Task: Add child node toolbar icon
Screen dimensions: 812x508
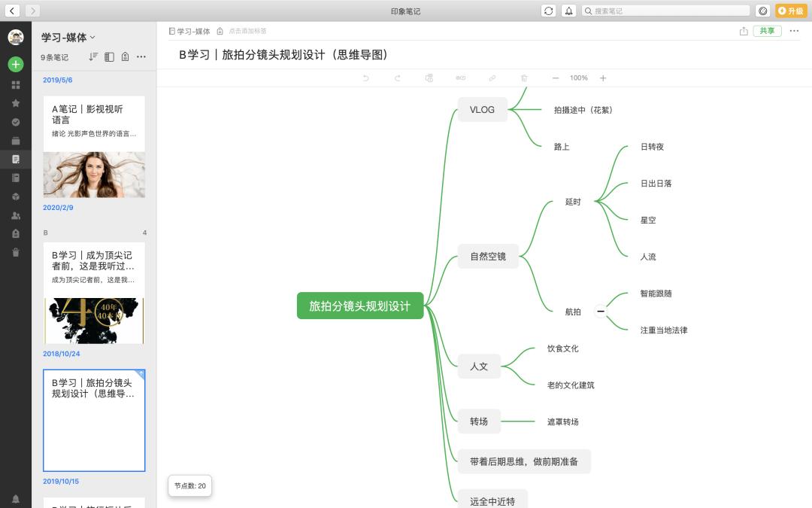Action: 429,78
